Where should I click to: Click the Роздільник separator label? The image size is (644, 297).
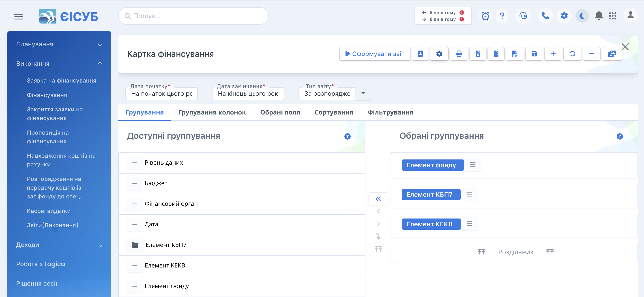[516, 252]
